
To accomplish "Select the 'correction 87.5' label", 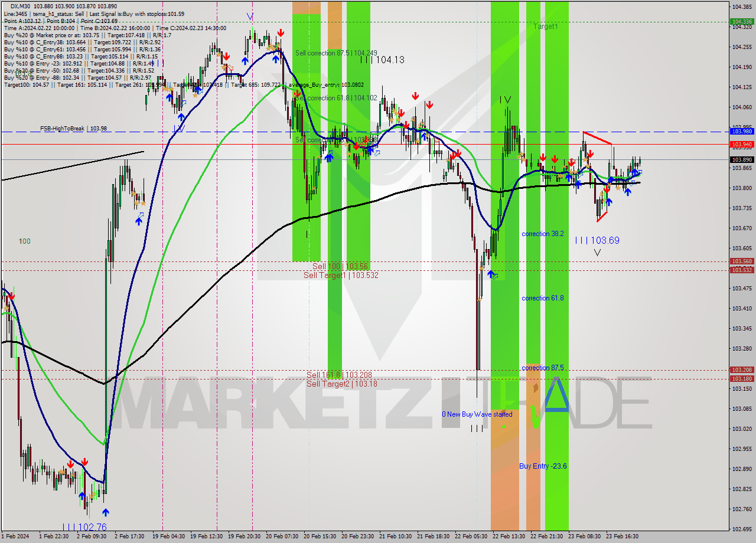I will coord(542,368).
